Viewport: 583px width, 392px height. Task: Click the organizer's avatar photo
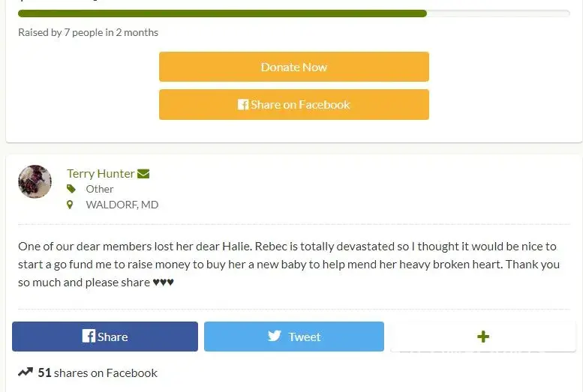[x=35, y=181]
